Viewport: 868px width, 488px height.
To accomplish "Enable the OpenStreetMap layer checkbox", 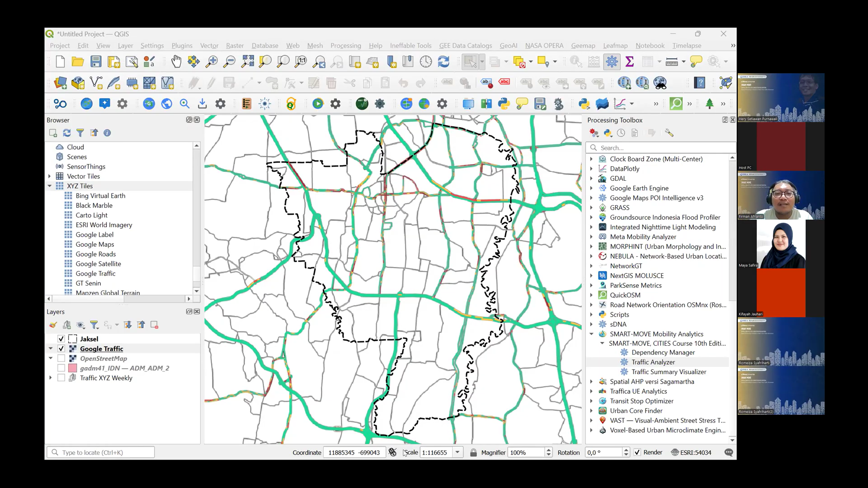I will point(61,358).
